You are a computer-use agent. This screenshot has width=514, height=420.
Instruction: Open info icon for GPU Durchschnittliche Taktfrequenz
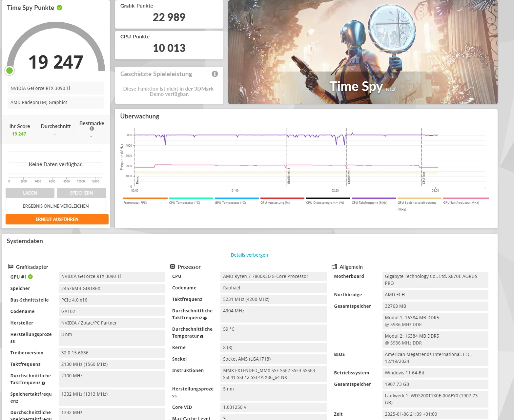point(43,383)
